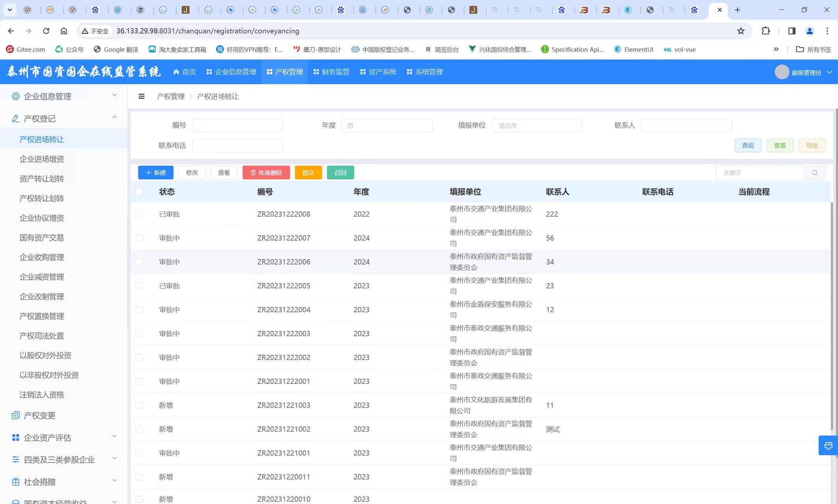Check the row ZR20231222007 checkbox
This screenshot has width=838, height=504.
pos(139,238)
